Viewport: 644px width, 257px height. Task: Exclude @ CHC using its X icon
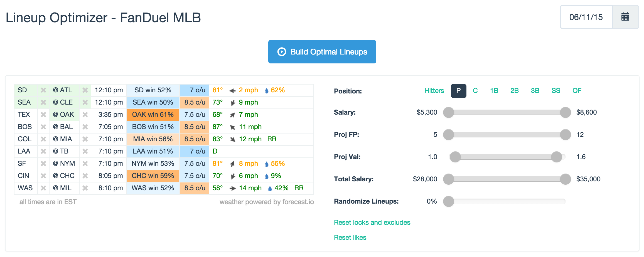point(85,176)
